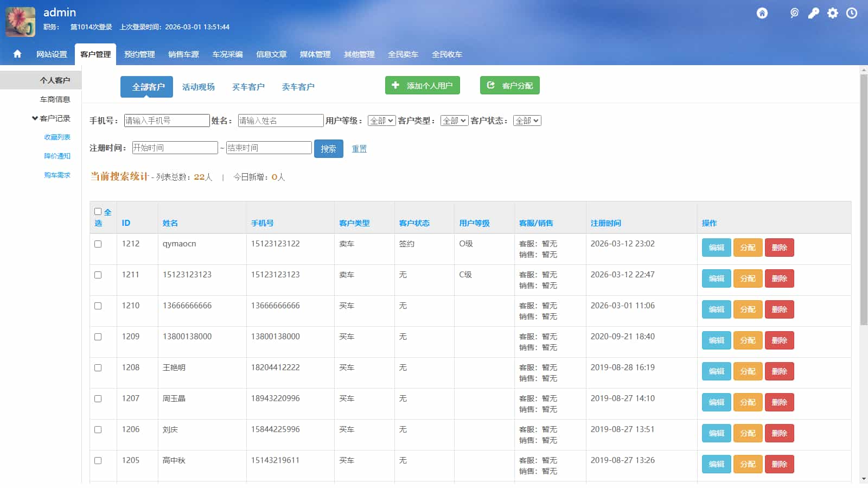
Task: Check the row checkbox for ID 1212
Action: (98, 244)
